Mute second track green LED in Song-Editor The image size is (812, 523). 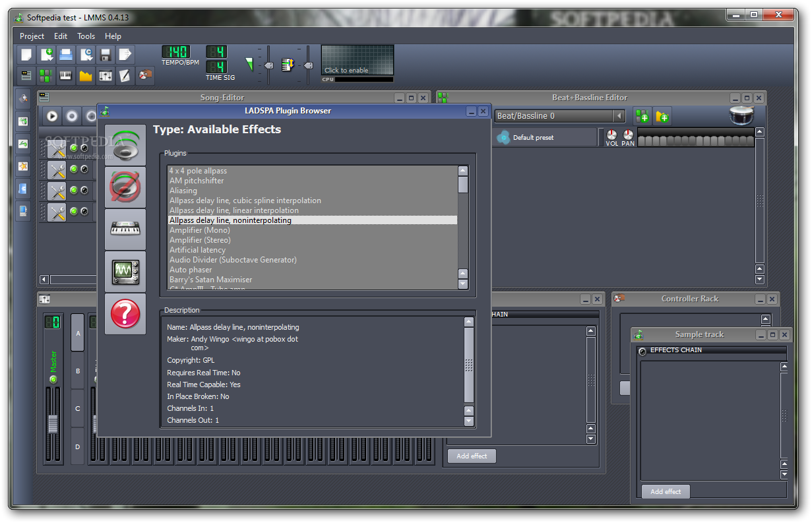click(74, 169)
